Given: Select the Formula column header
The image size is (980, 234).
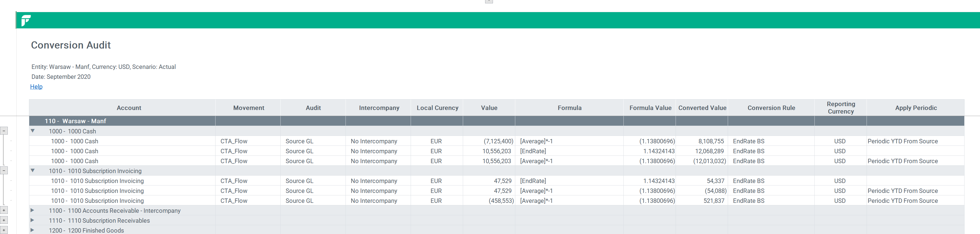Looking at the screenshot, I should pos(569,108).
